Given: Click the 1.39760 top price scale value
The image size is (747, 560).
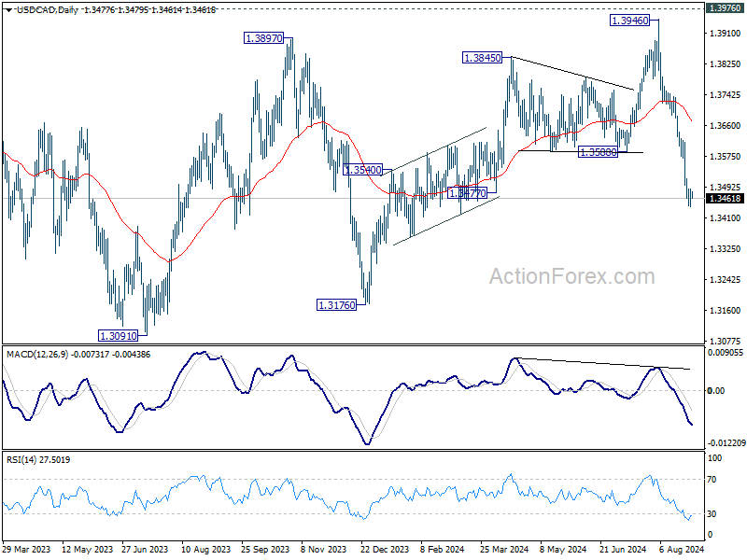Looking at the screenshot, I should (726, 8).
